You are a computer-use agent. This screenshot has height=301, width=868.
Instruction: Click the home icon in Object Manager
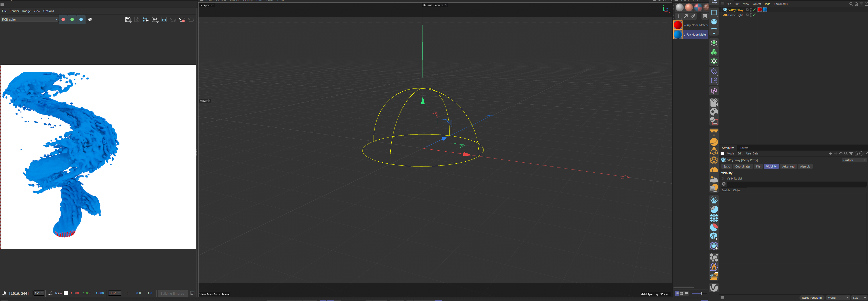[856, 4]
